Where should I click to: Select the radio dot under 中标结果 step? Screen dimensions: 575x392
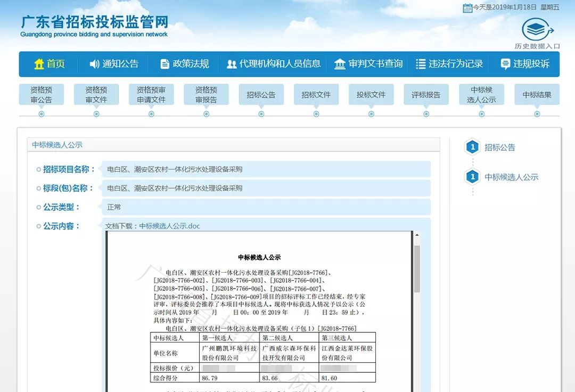point(537,113)
